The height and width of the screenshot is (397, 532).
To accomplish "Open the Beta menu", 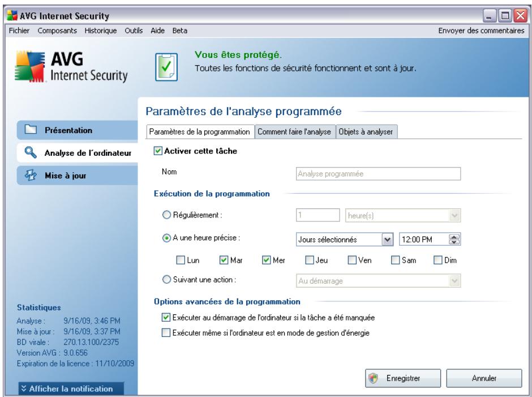I will point(179,31).
